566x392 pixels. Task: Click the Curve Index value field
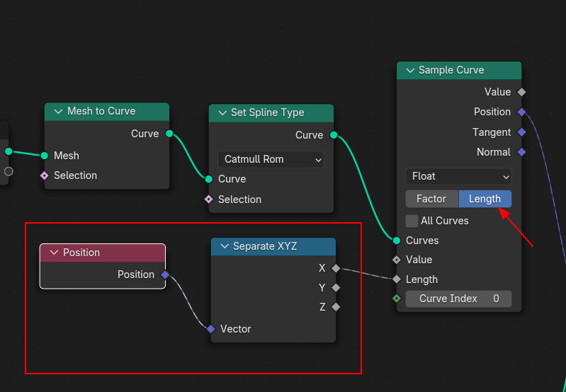coord(458,299)
